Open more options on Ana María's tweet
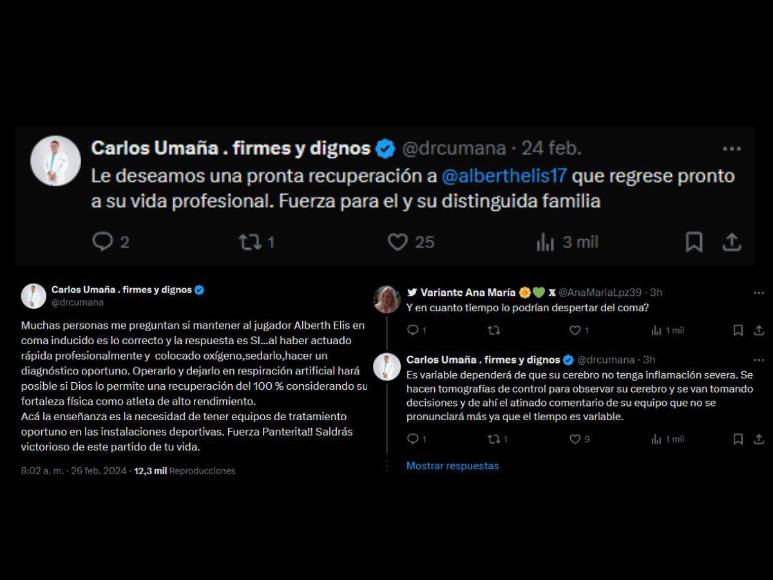The height and width of the screenshot is (580, 773). [x=759, y=293]
